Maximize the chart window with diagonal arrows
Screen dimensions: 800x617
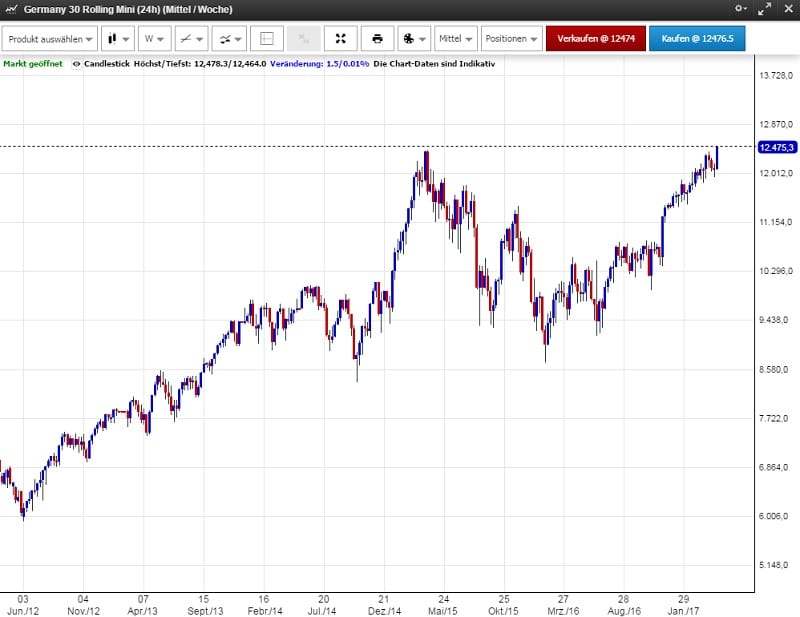765,9
